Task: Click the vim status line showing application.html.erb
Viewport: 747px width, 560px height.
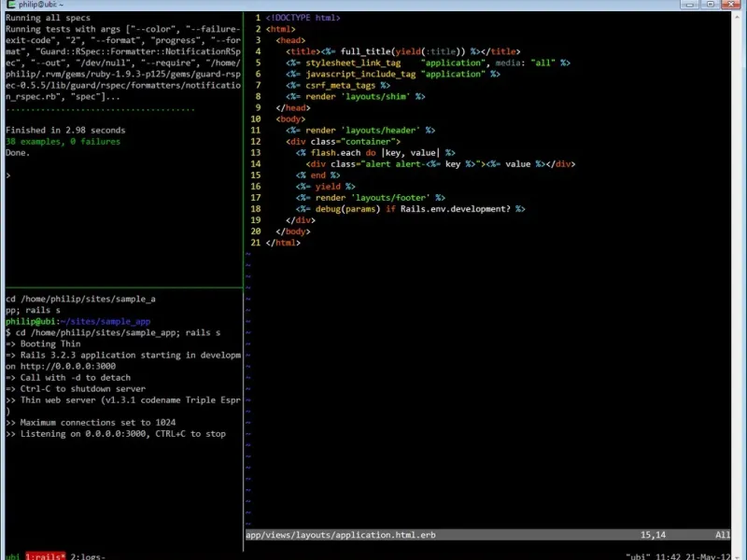Action: 487,535
